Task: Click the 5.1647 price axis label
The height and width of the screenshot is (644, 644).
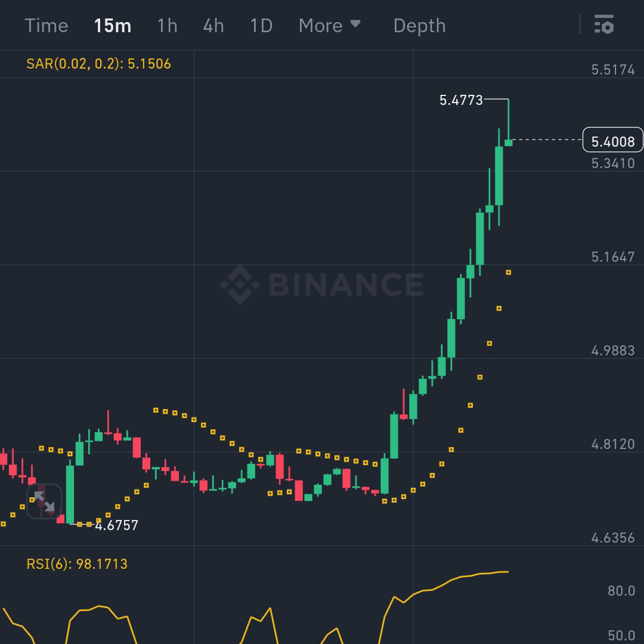Action: click(613, 257)
